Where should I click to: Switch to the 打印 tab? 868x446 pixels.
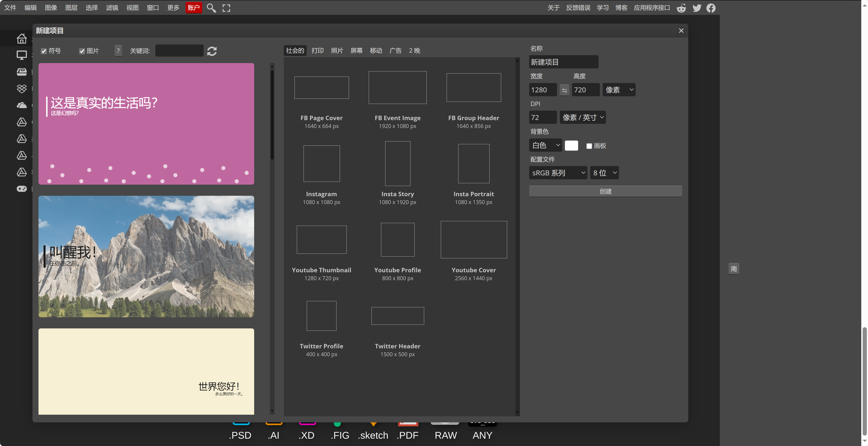click(317, 51)
